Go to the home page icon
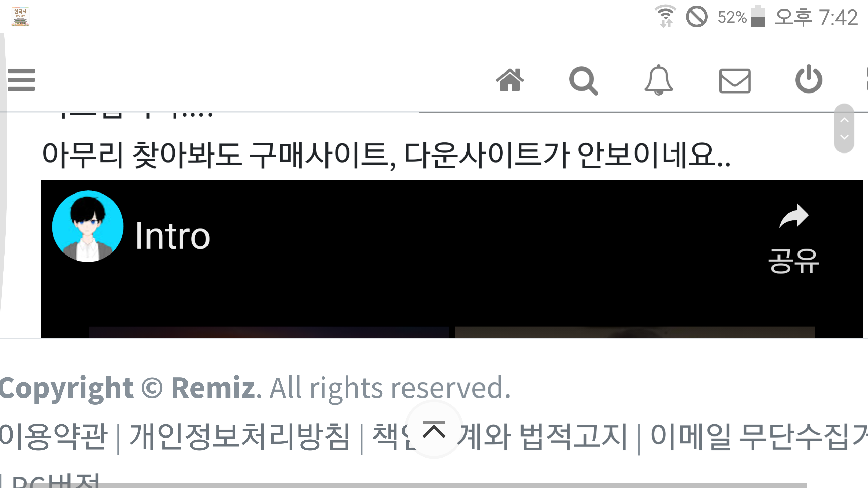Viewport: 868px width, 488px height. (x=510, y=80)
